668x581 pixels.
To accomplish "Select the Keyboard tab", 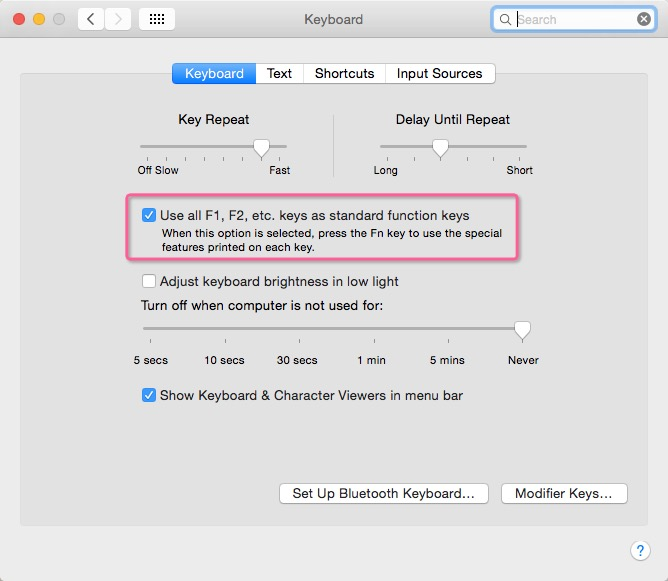I will tap(214, 74).
